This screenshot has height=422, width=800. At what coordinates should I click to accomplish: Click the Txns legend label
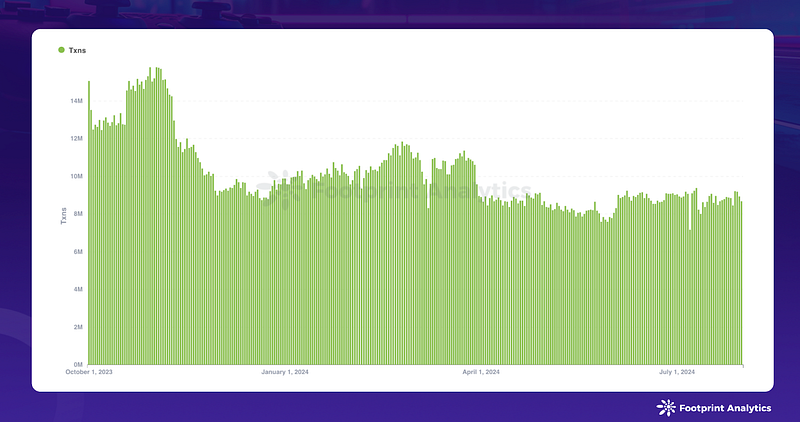pyautogui.click(x=78, y=51)
